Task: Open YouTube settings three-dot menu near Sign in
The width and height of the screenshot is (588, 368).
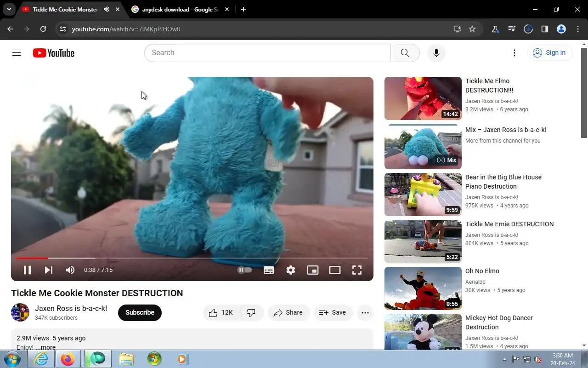Action: (514, 53)
